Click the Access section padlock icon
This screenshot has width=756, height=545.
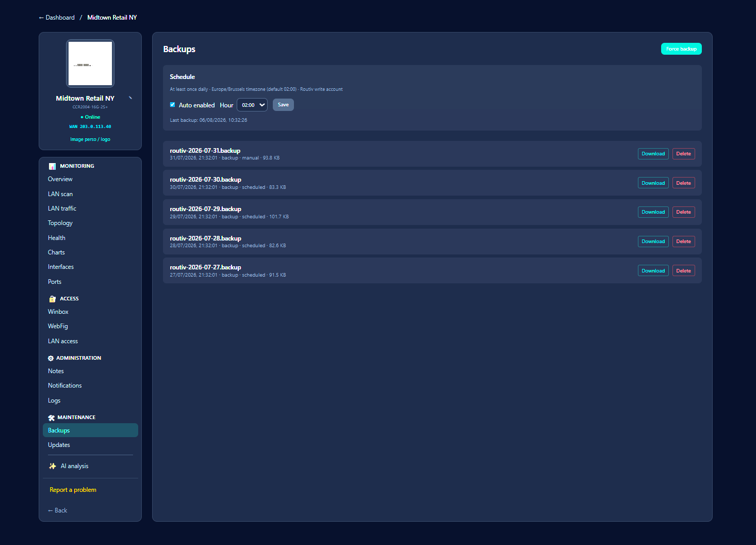coord(52,299)
